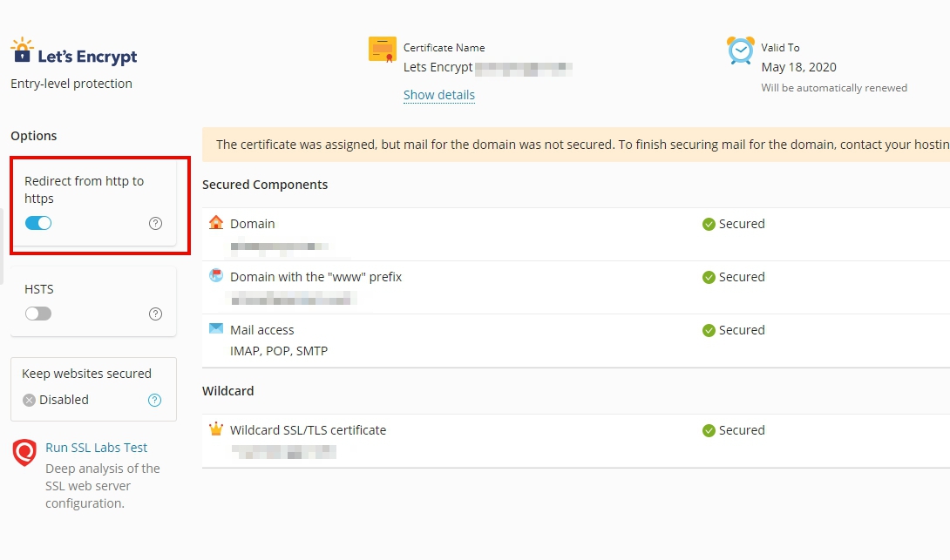This screenshot has height=560, width=950.
Task: Click the Mail access envelope icon
Action: 216,329
